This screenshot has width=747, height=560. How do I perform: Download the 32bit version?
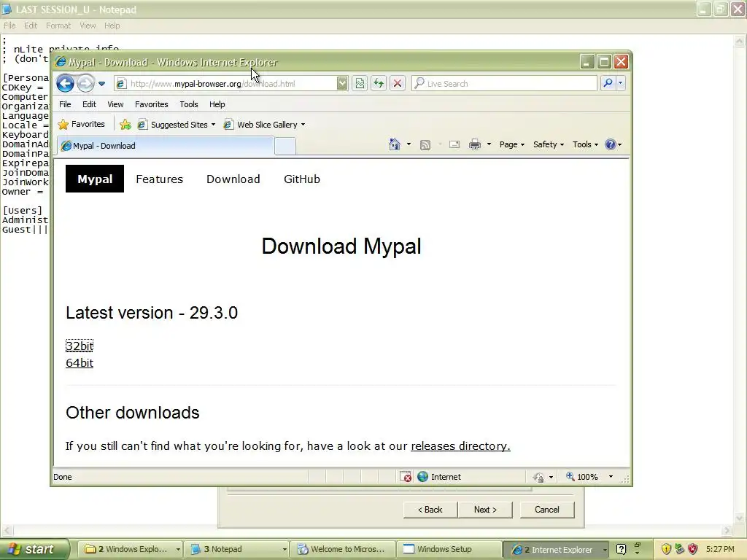click(x=80, y=346)
